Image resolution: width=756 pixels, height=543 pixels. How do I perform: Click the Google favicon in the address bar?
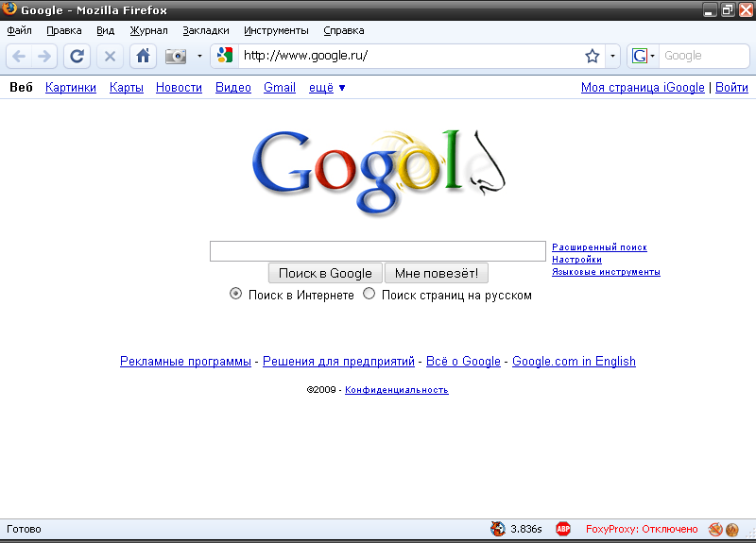coord(225,56)
